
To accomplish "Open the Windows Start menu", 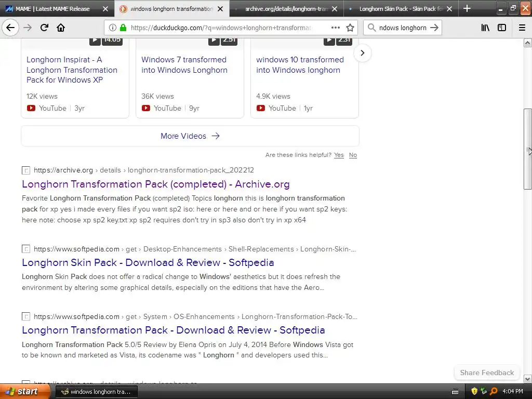I will tap(24, 392).
